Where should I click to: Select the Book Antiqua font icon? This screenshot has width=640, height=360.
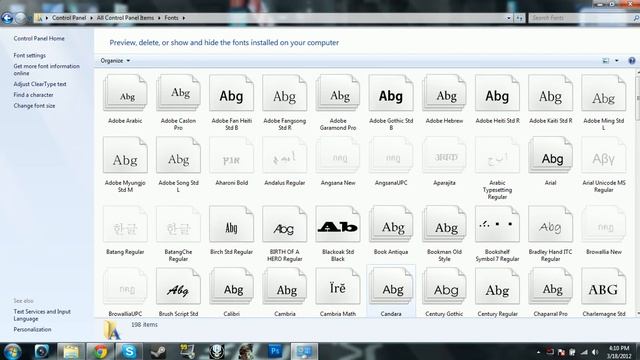[x=391, y=224]
